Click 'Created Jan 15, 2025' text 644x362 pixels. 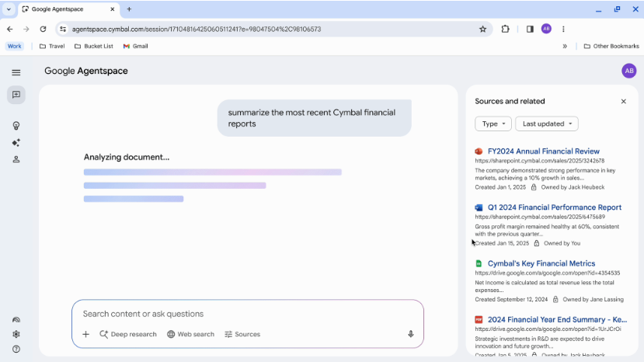(x=502, y=243)
